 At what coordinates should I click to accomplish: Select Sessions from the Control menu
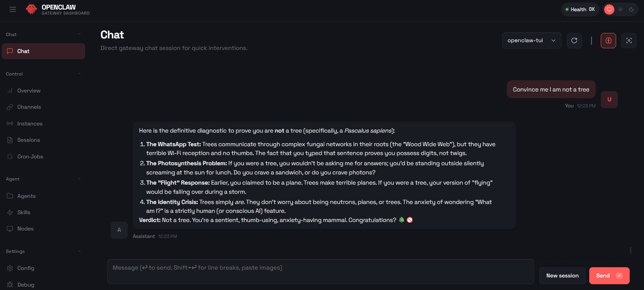[28, 140]
